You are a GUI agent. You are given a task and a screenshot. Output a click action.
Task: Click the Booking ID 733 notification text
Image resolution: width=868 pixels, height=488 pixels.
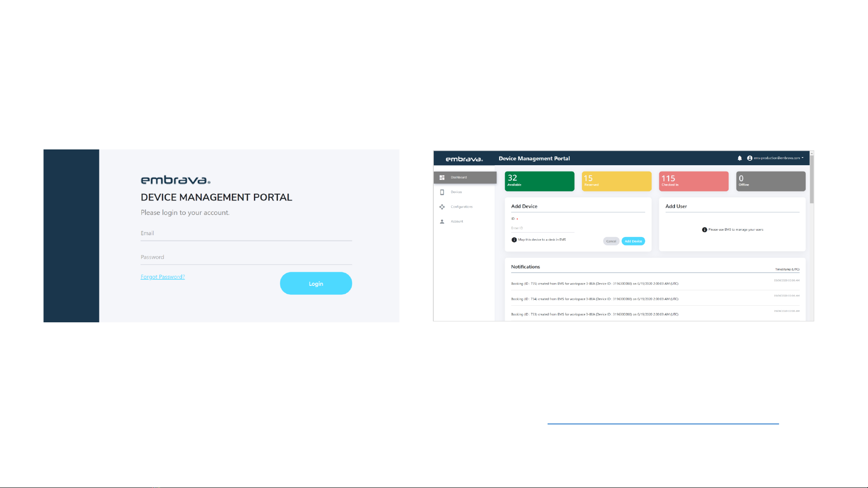point(595,315)
